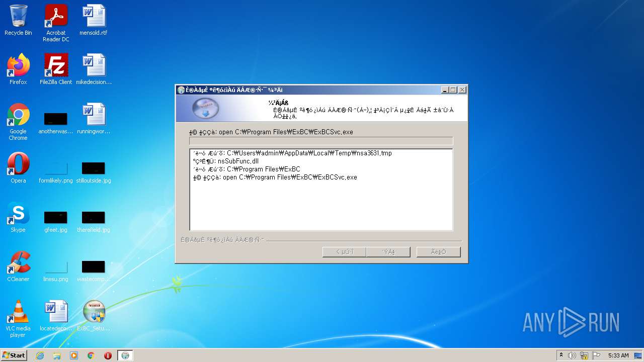The height and width of the screenshot is (362, 644).
Task: Minimize the installer window
Action: pos(445,90)
